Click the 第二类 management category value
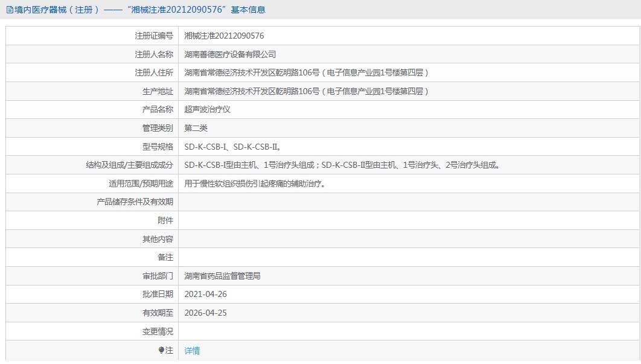 [196, 128]
